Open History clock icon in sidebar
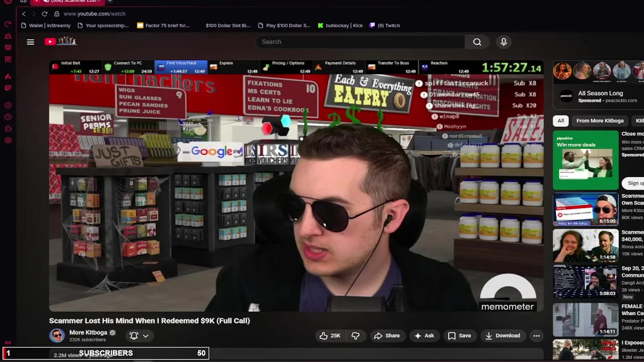Viewport: 644px width, 362px height. (x=8, y=117)
